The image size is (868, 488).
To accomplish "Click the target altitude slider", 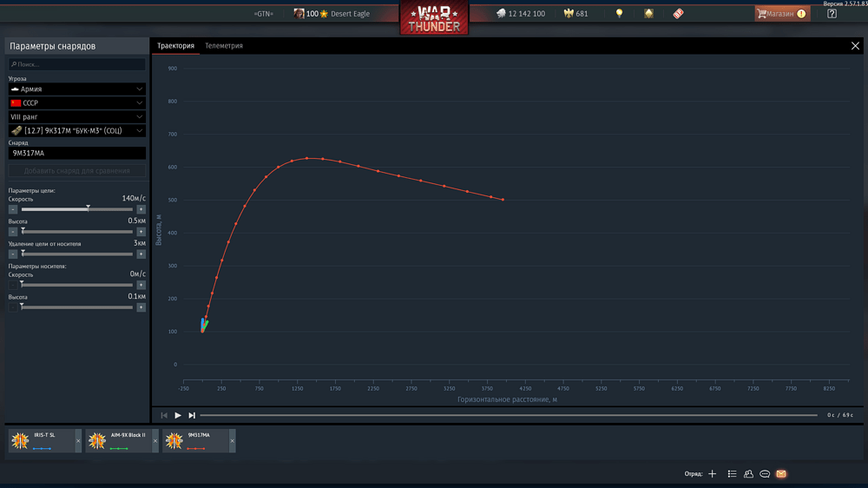I will (x=77, y=232).
